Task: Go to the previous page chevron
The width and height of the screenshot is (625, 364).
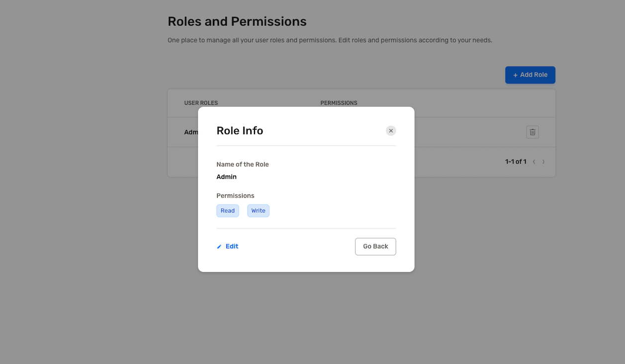Action: (534, 162)
